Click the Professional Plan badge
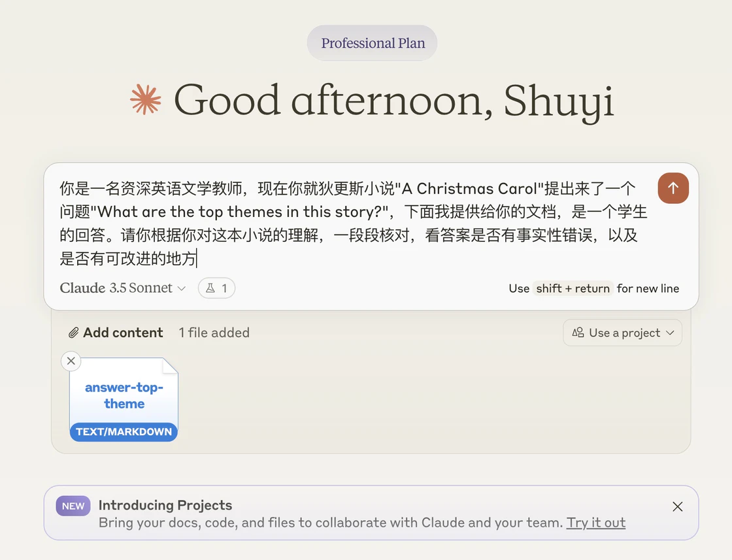732x560 pixels. pos(372,43)
